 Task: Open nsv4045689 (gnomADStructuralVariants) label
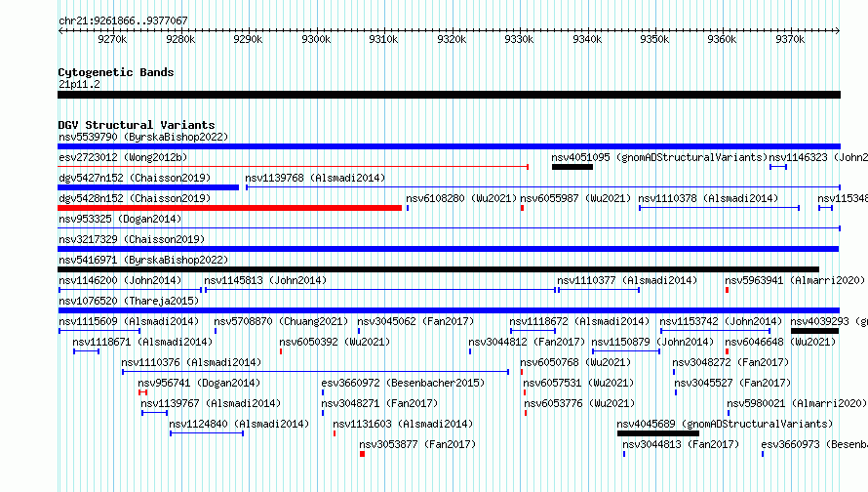coord(725,424)
